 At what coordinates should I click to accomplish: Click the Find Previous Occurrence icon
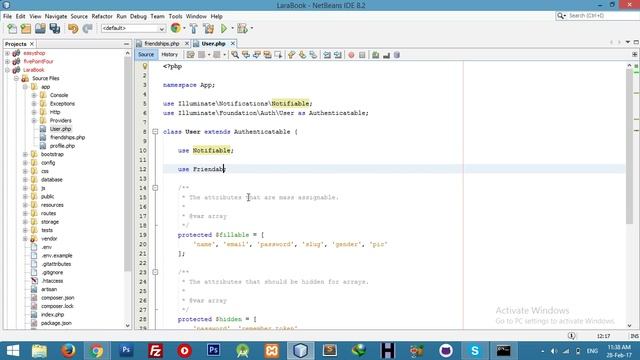246,55
